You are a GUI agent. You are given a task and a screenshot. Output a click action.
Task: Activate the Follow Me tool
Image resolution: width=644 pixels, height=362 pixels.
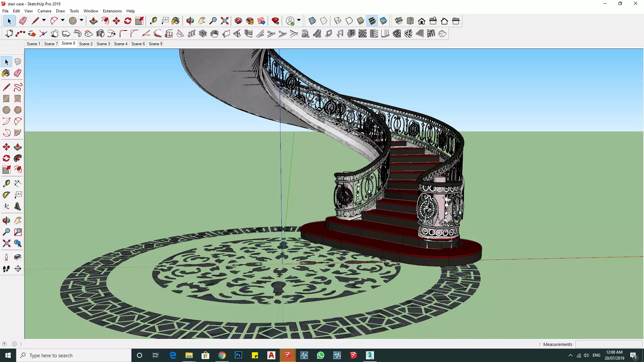point(18,158)
